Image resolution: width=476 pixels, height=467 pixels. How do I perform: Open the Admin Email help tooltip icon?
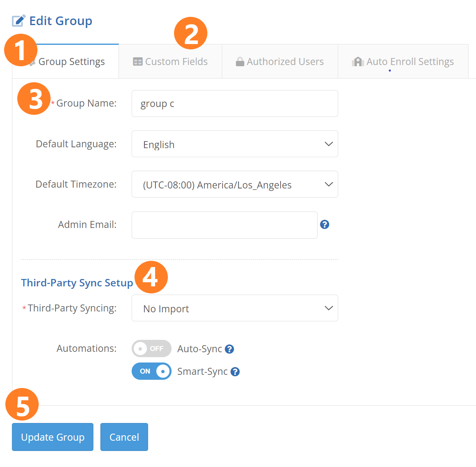pyautogui.click(x=325, y=225)
